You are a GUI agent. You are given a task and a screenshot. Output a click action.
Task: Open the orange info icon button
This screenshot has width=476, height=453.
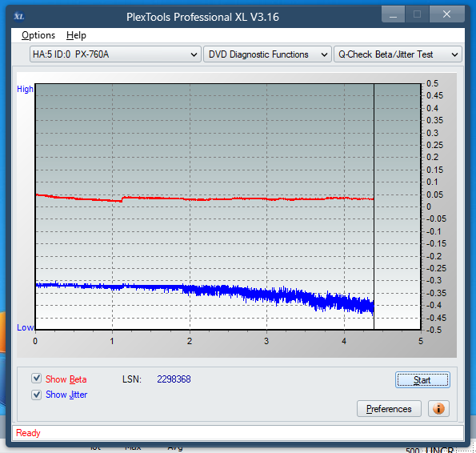(438, 409)
